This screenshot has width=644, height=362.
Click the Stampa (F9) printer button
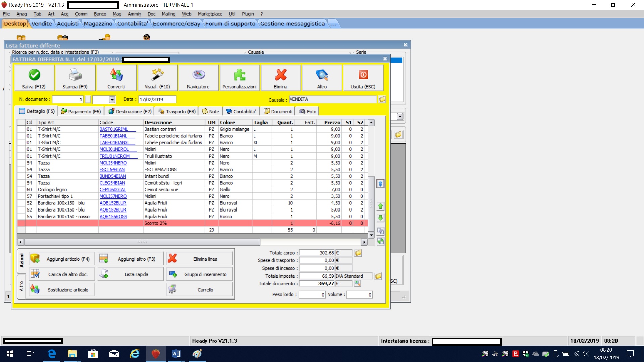tap(75, 78)
